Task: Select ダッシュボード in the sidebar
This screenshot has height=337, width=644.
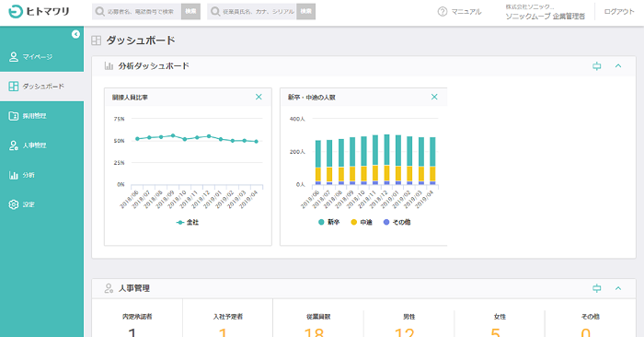Action: [42, 87]
